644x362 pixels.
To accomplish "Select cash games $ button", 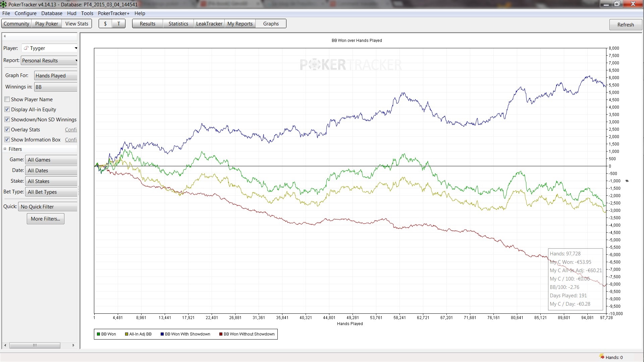I will tap(105, 24).
